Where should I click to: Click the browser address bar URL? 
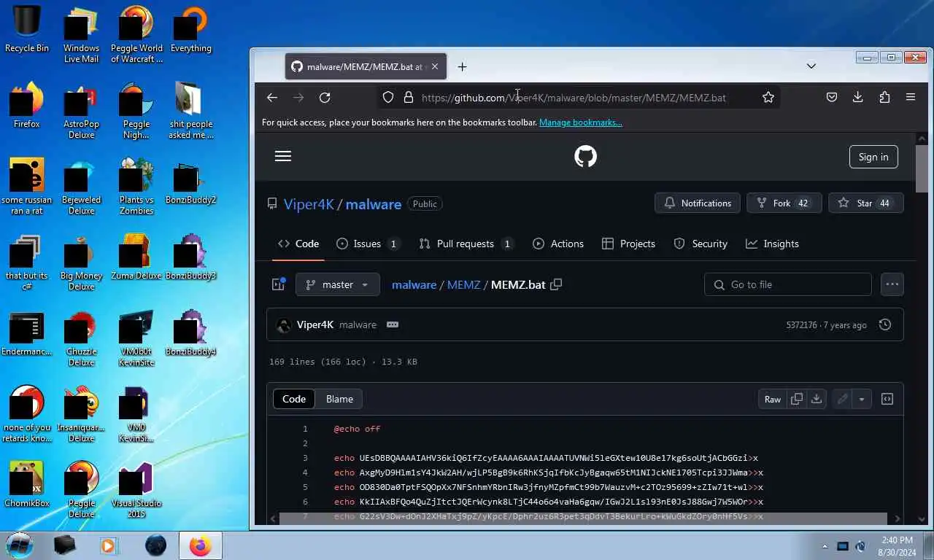(574, 98)
